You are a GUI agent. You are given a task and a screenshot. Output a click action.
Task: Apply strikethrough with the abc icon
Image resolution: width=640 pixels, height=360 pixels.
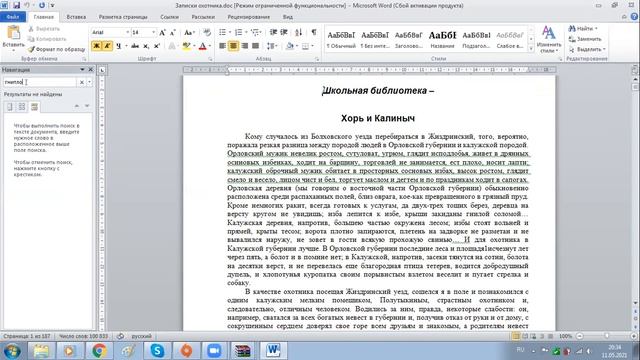[135, 46]
